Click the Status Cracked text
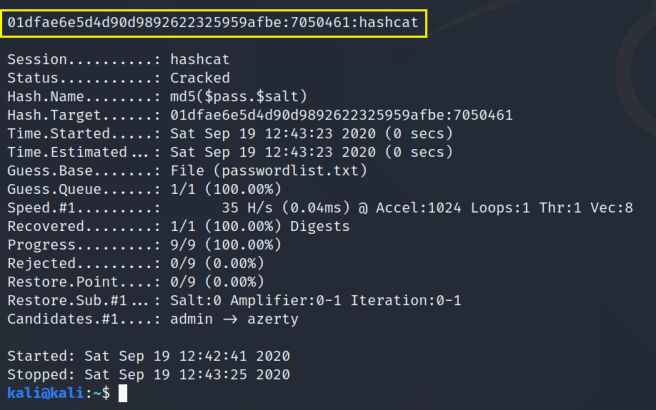 point(200,77)
